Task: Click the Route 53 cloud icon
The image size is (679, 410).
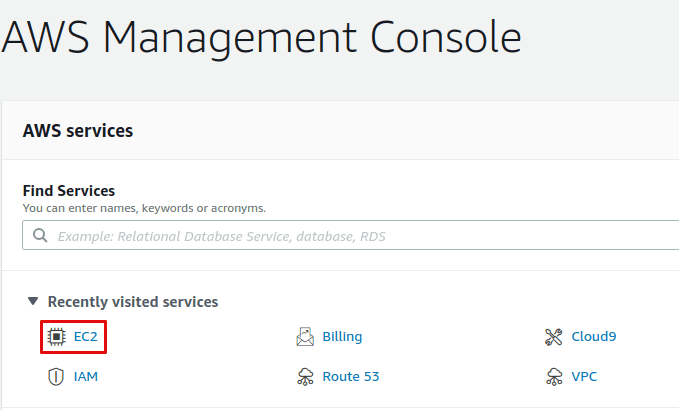Action: [x=305, y=377]
